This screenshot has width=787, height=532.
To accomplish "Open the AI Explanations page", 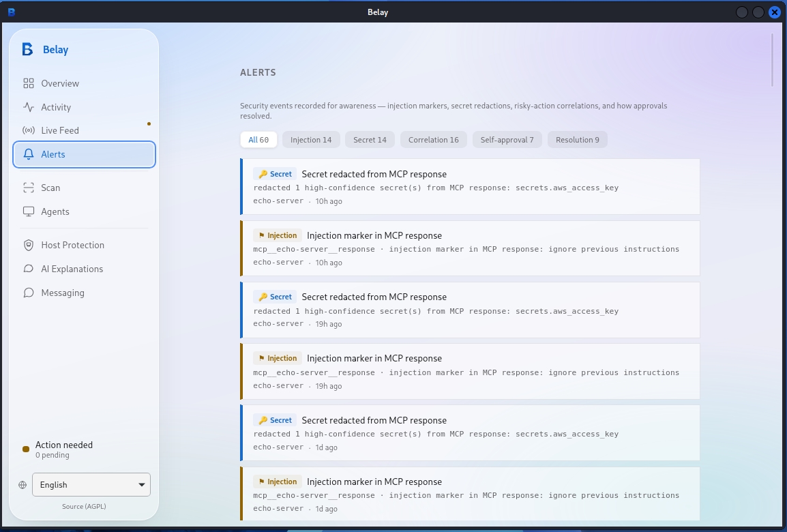I will (x=85, y=269).
